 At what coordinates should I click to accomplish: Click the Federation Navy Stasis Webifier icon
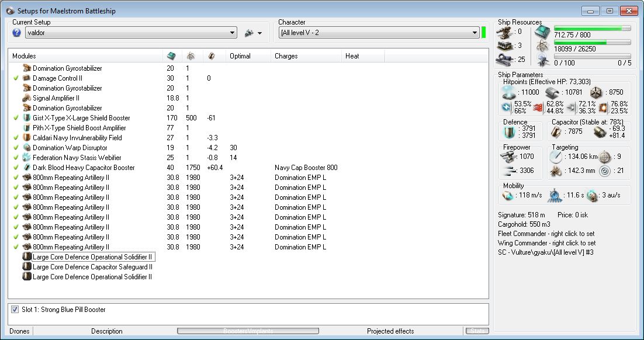(x=27, y=158)
